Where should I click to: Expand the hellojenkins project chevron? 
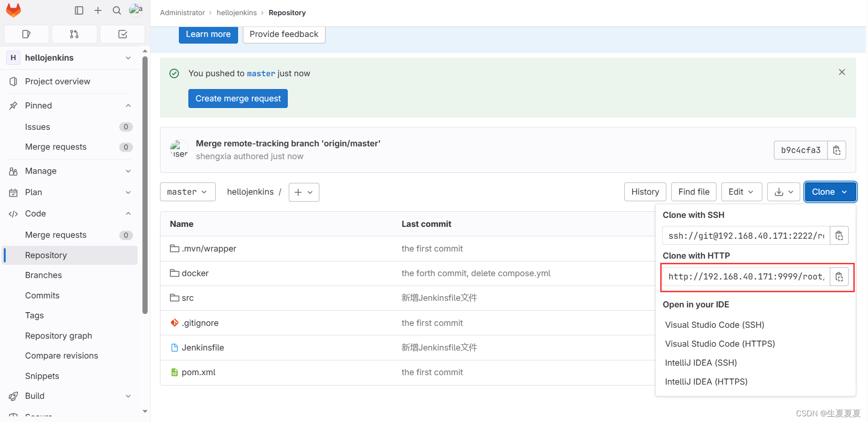(x=128, y=58)
